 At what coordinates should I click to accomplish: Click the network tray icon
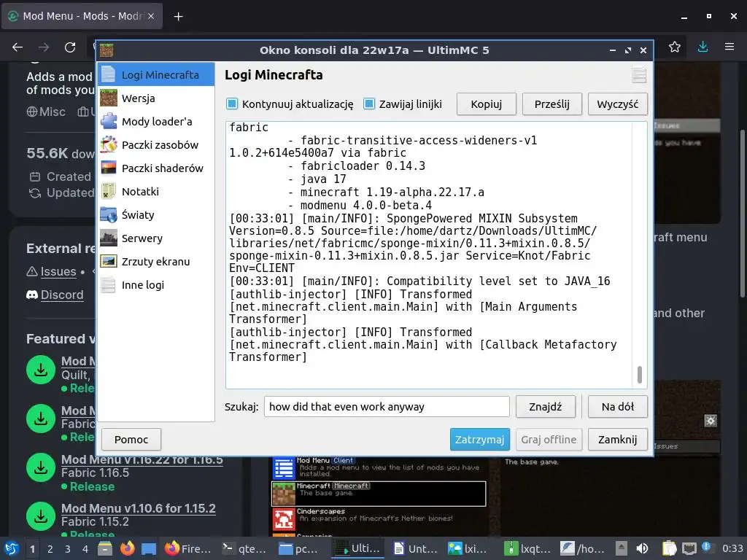click(x=689, y=548)
